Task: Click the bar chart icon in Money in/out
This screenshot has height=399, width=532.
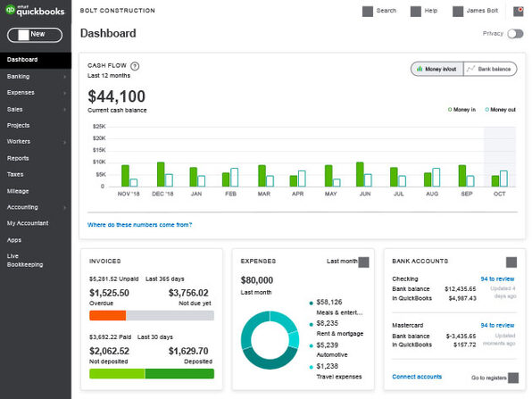Action: [420, 69]
